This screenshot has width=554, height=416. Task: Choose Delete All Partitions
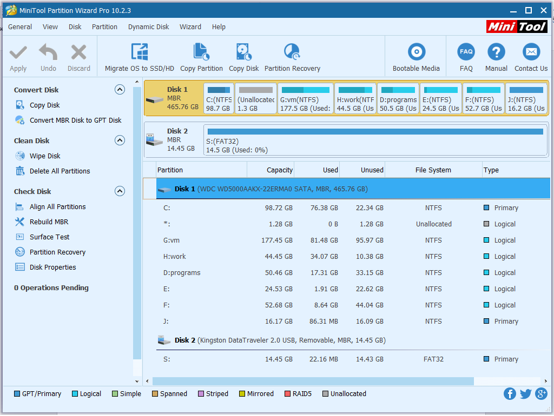pyautogui.click(x=60, y=171)
